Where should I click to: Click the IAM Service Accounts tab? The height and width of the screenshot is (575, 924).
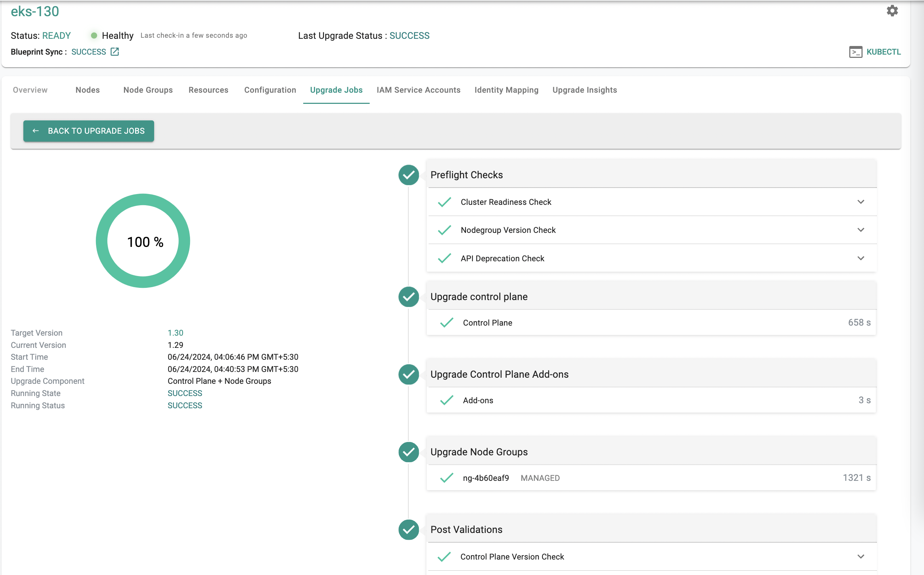click(418, 90)
